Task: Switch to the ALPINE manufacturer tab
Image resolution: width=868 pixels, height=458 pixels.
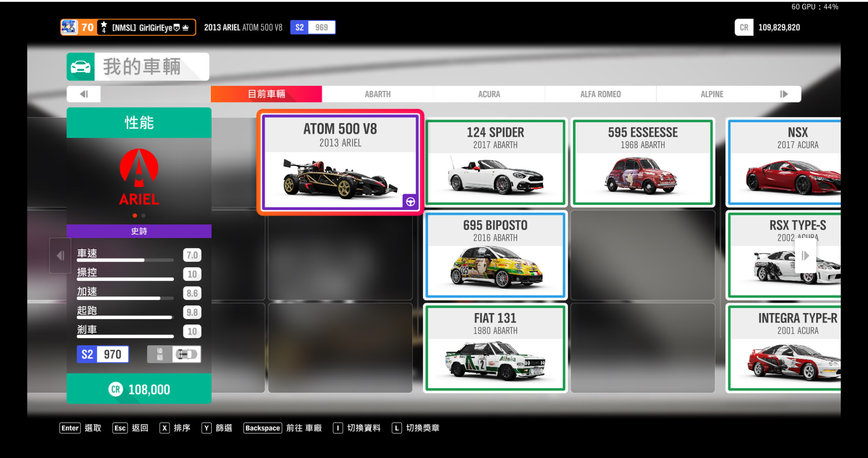Action: point(712,94)
